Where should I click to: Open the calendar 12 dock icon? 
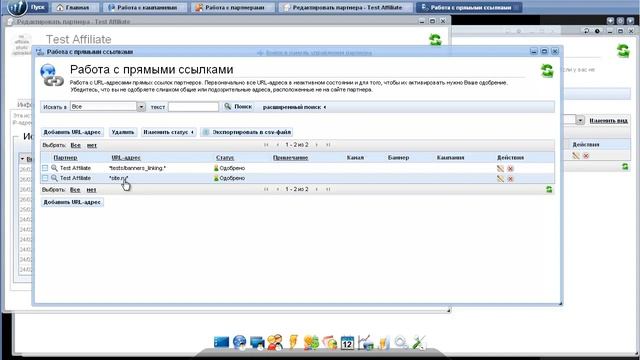pyautogui.click(x=347, y=342)
